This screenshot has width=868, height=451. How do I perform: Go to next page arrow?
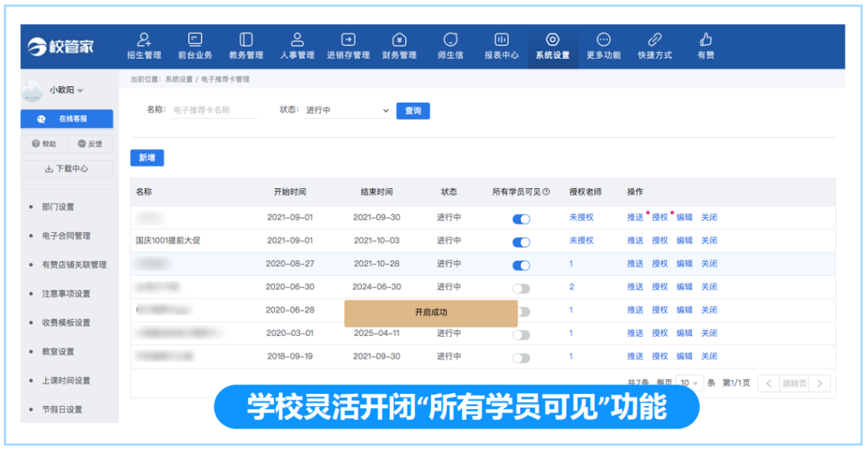click(820, 383)
